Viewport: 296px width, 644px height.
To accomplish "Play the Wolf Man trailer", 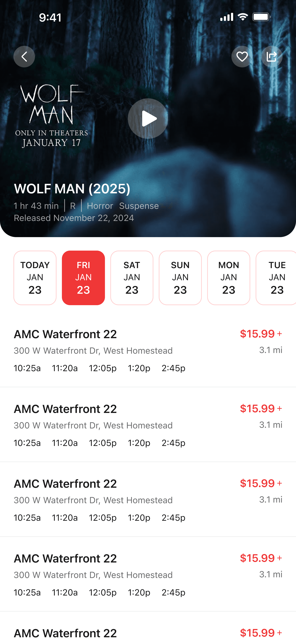I will click(x=148, y=119).
